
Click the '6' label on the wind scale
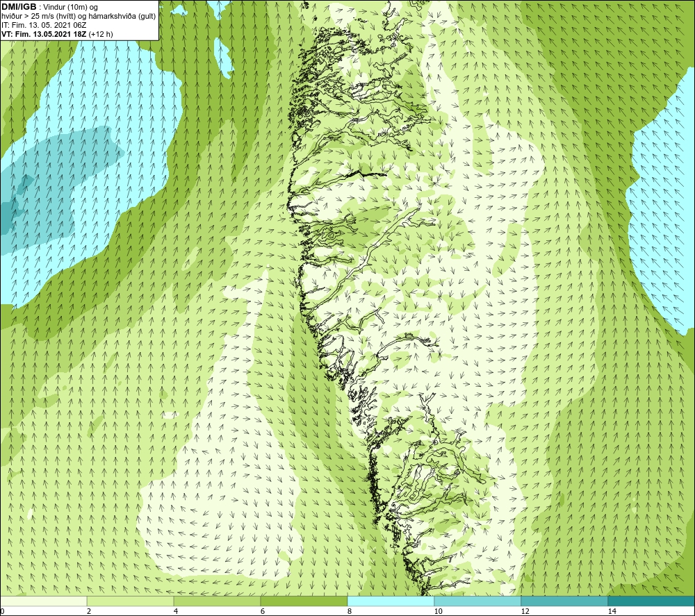click(263, 611)
